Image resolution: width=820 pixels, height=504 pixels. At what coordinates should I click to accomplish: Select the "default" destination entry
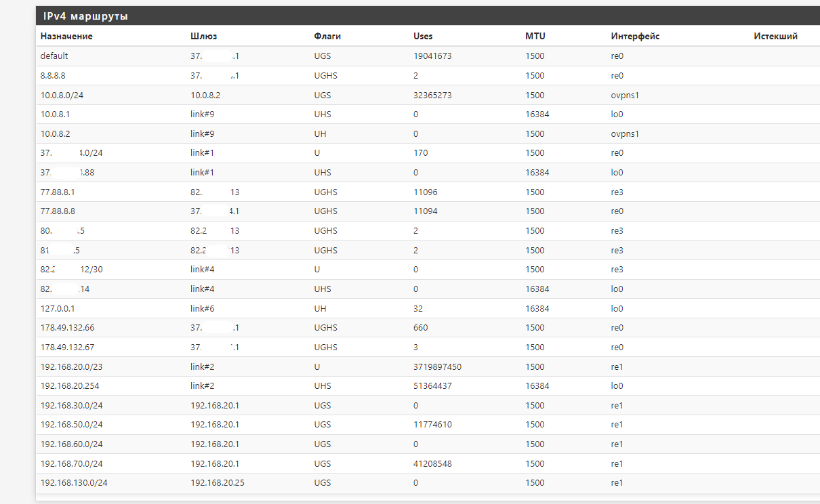click(x=54, y=56)
